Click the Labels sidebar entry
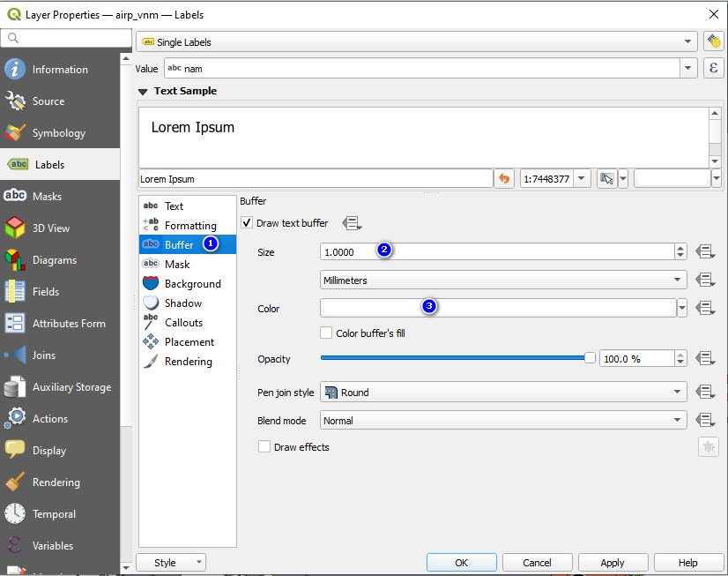 pyautogui.click(x=60, y=164)
